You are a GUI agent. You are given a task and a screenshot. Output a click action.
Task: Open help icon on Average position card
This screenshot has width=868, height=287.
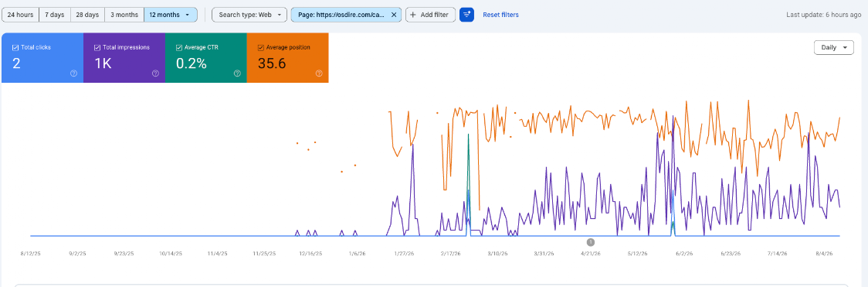click(319, 73)
